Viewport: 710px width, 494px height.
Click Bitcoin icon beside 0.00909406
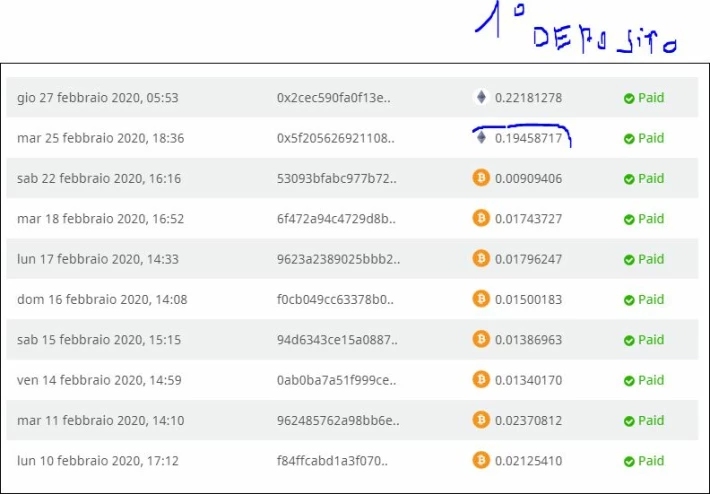point(481,177)
